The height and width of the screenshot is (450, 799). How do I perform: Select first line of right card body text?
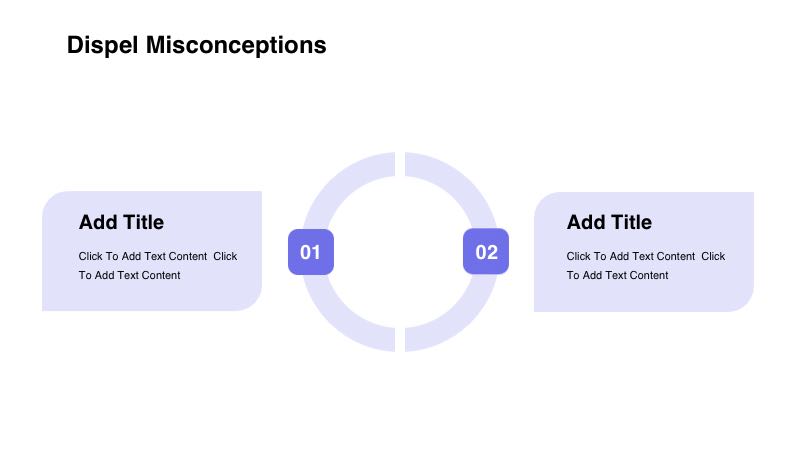[646, 256]
